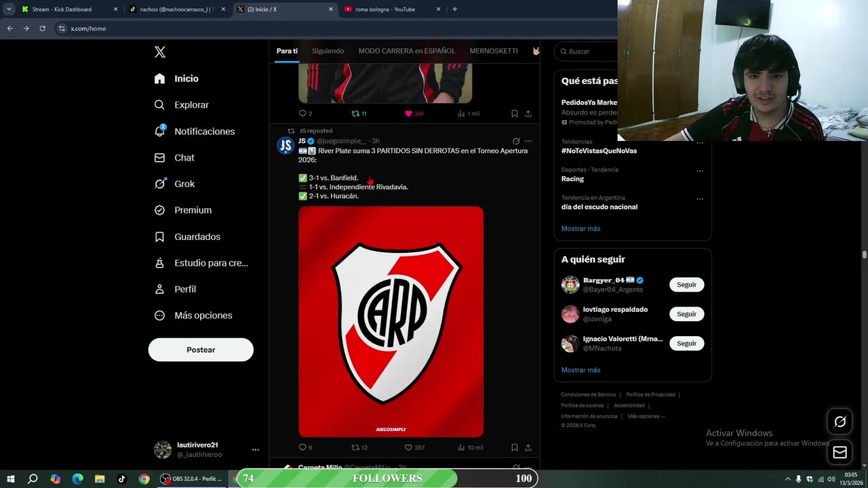868x488 pixels.
Task: Click the JS juegosimple avatar
Action: click(x=285, y=146)
